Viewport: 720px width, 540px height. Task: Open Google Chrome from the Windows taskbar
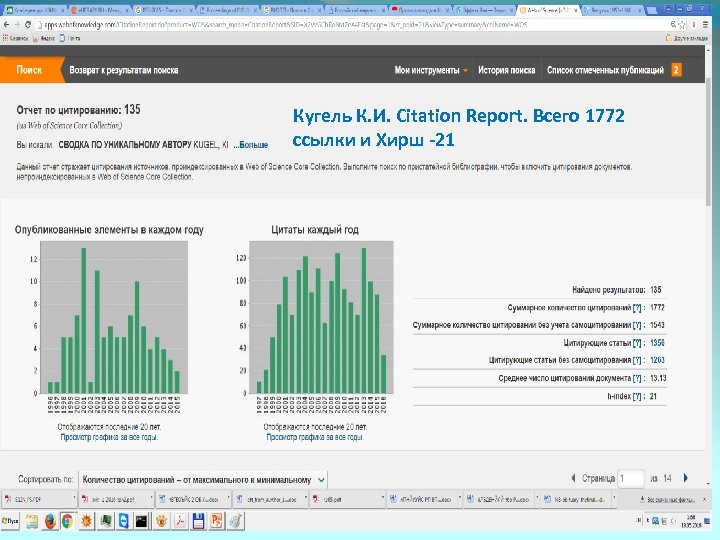[67, 520]
